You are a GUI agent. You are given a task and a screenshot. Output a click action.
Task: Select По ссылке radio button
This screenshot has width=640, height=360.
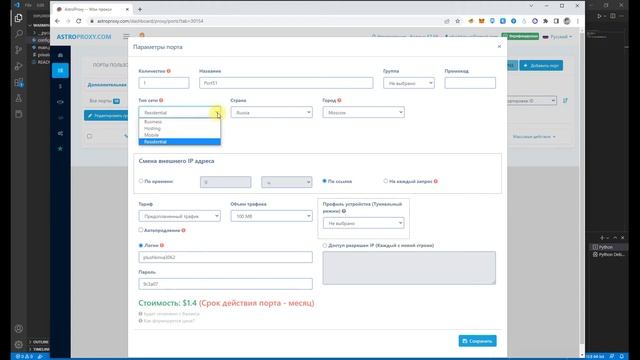(324, 181)
